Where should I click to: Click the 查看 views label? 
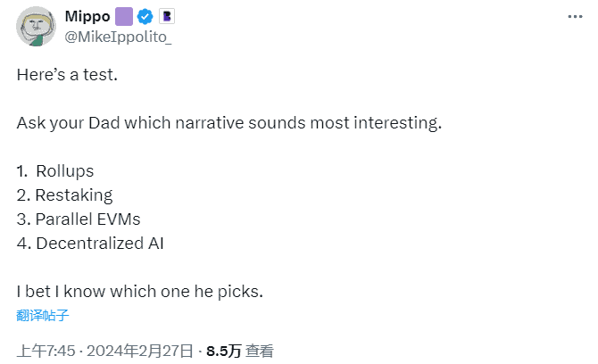[260, 351]
